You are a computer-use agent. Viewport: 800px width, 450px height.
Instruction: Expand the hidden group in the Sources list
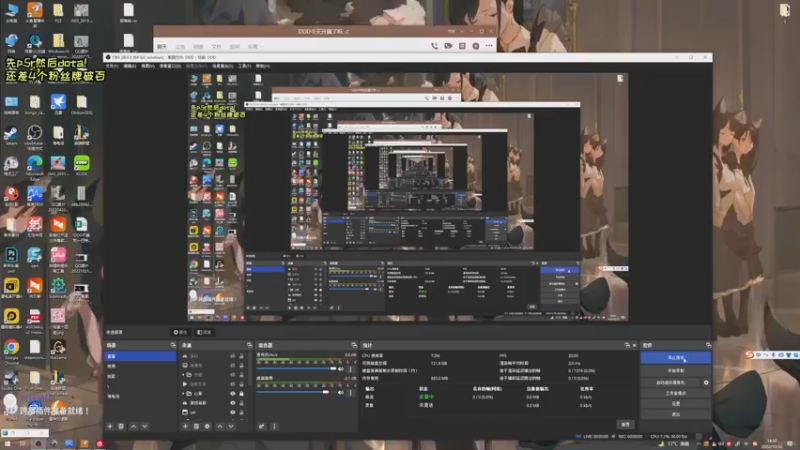point(184,374)
